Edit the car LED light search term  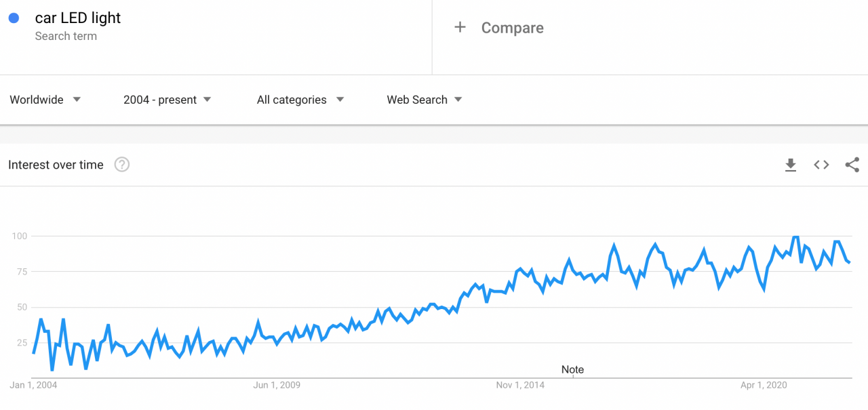tap(78, 18)
